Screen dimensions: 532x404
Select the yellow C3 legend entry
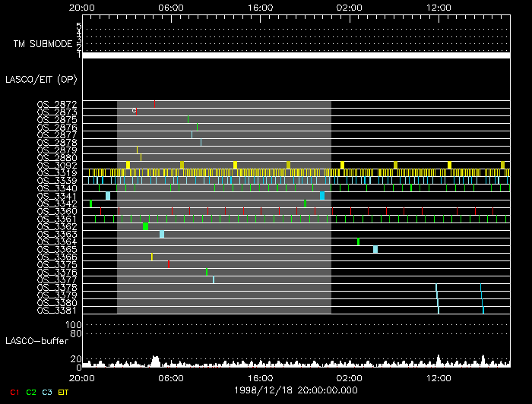click(46, 391)
